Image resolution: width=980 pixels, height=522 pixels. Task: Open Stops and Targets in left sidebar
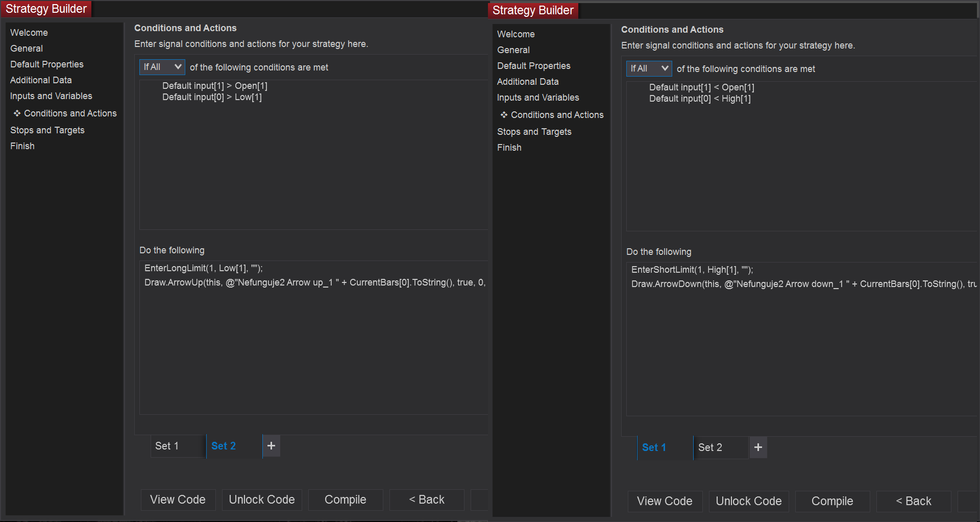pos(47,130)
